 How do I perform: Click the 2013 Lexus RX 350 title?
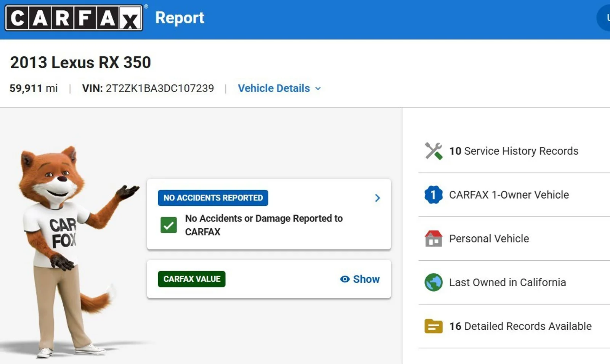click(x=80, y=63)
